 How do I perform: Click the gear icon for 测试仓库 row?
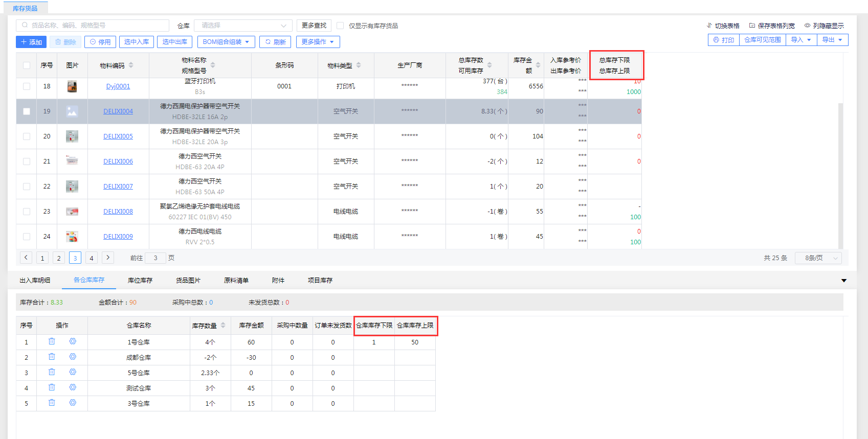point(73,387)
